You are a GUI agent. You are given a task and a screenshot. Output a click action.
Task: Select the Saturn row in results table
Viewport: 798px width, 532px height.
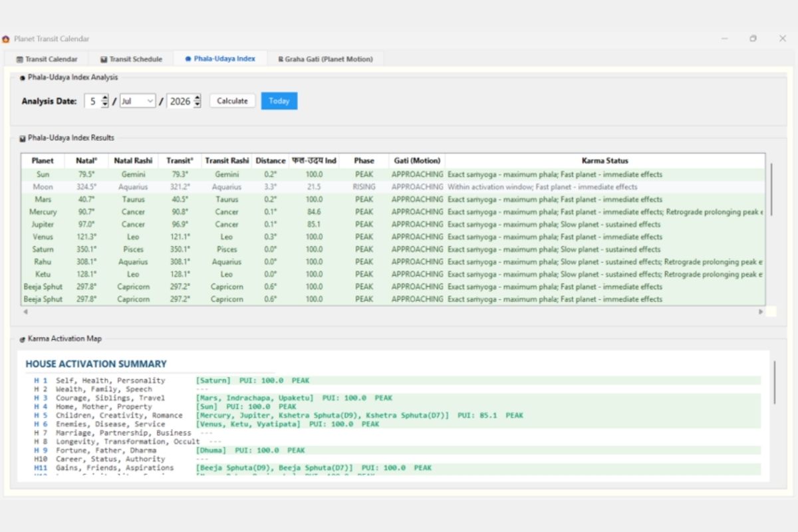click(393, 249)
